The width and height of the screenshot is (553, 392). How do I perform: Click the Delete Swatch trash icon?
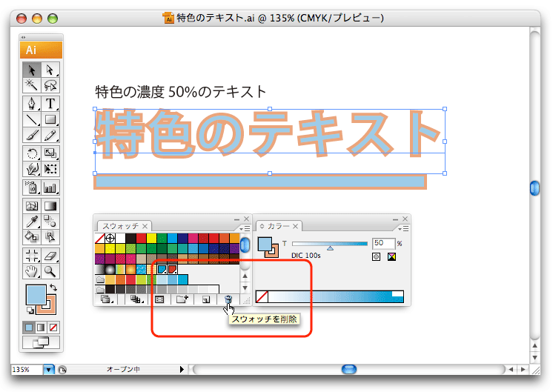click(x=228, y=299)
